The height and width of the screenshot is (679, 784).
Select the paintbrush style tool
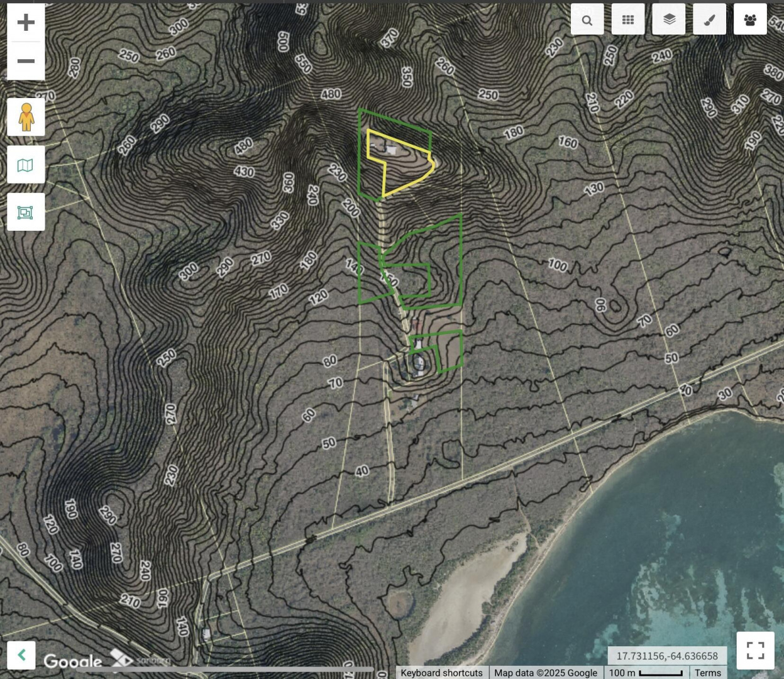(x=709, y=19)
